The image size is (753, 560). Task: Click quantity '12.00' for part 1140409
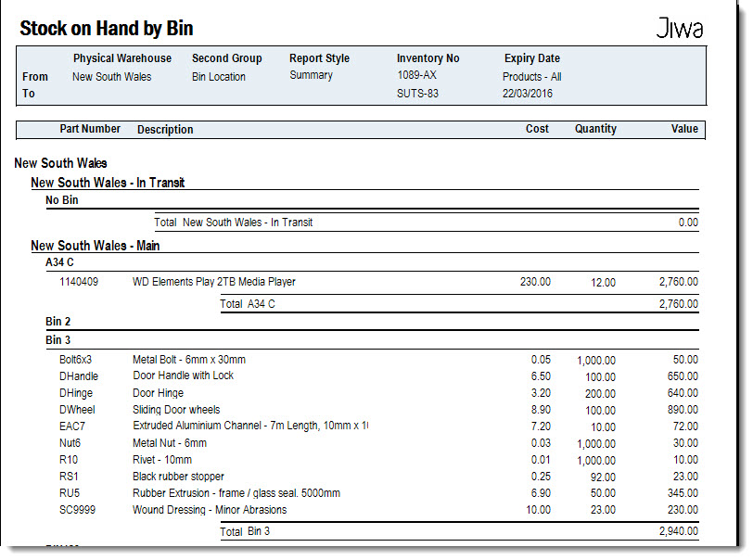tap(603, 283)
